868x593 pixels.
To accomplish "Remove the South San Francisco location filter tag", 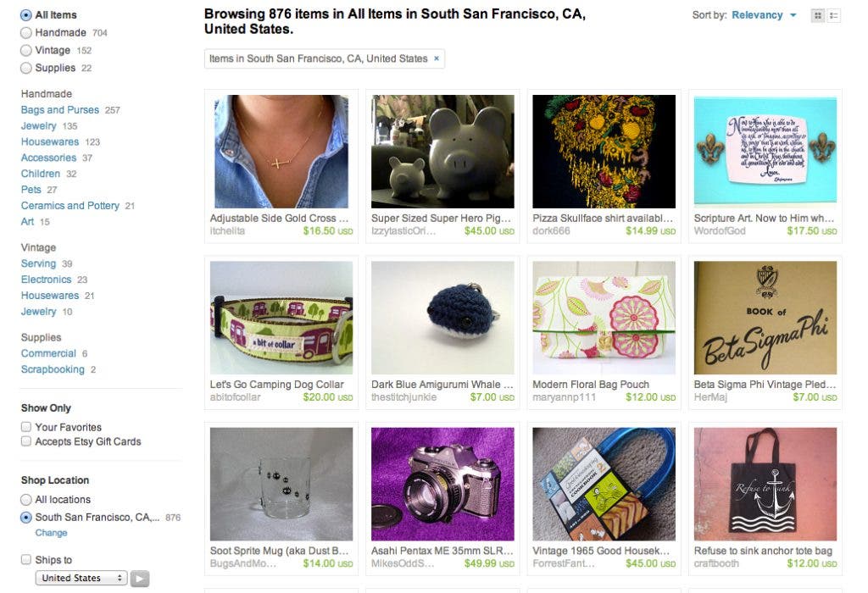I will pos(437,58).
